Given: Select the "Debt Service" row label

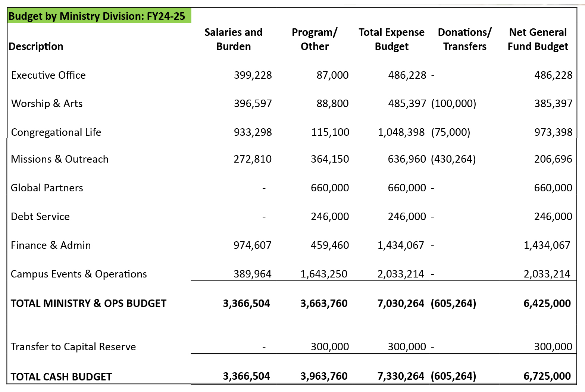Looking at the screenshot, I should pos(40,217).
